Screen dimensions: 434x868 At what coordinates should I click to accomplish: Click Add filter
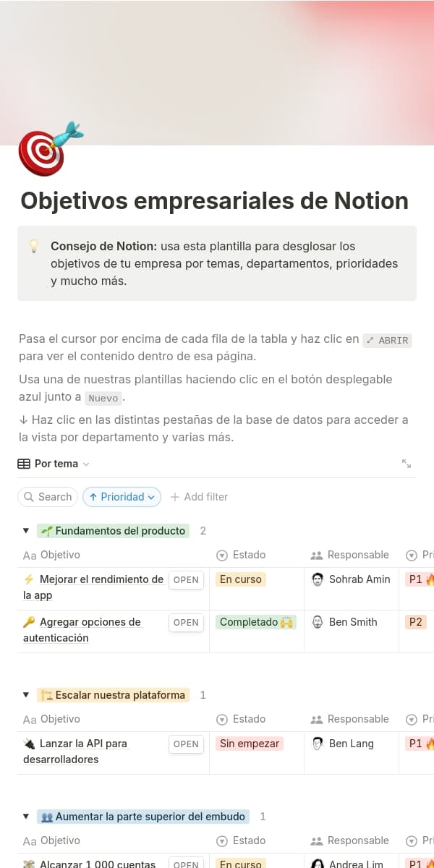pos(199,497)
